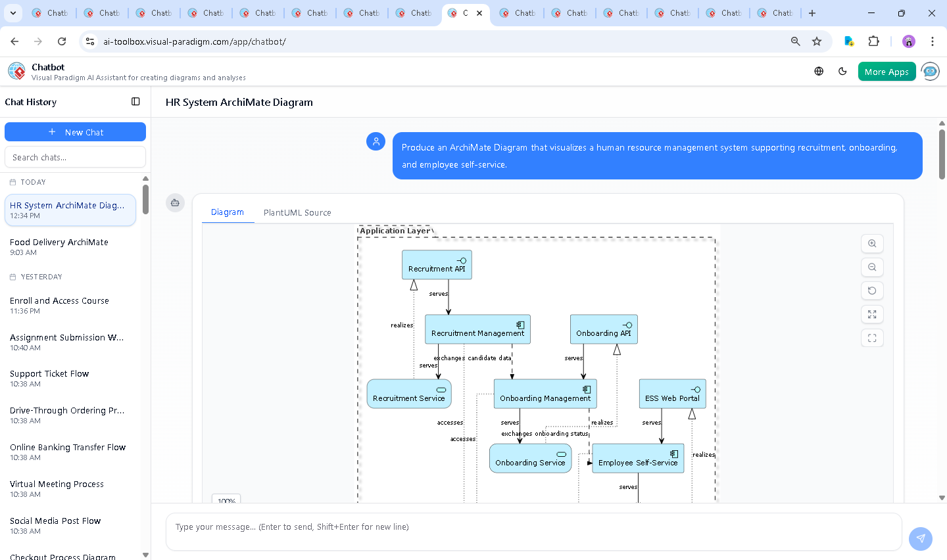Open browser extensions puzzle icon

tap(873, 41)
